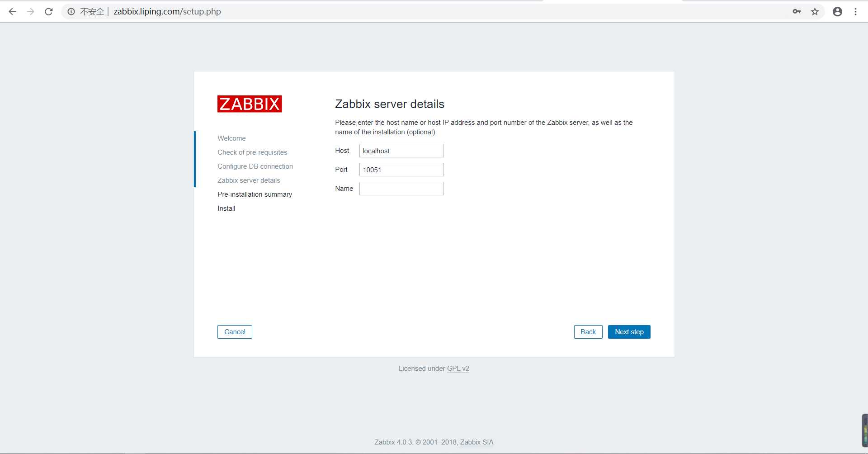
Task: Open the GPL v2 license link
Action: (458, 369)
